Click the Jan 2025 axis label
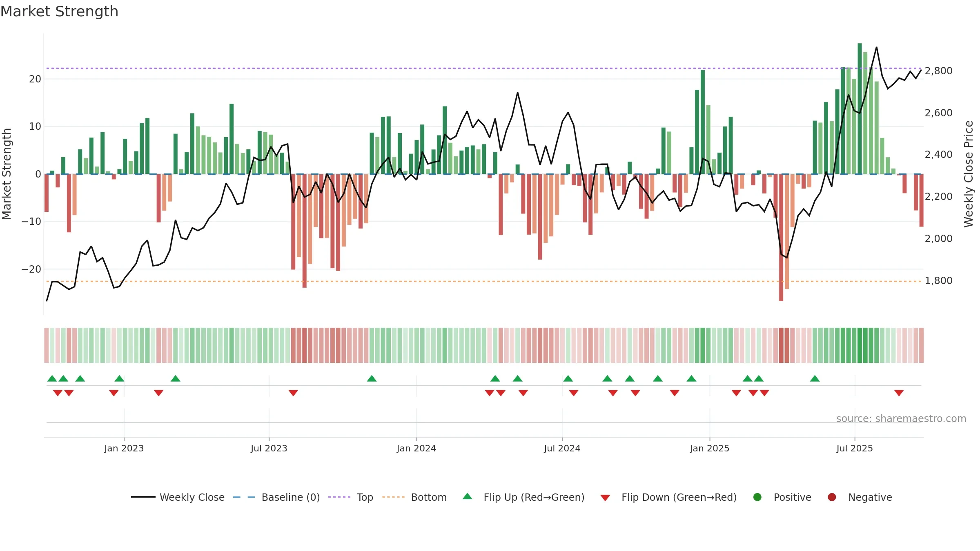This screenshot has height=551, width=980. click(710, 448)
